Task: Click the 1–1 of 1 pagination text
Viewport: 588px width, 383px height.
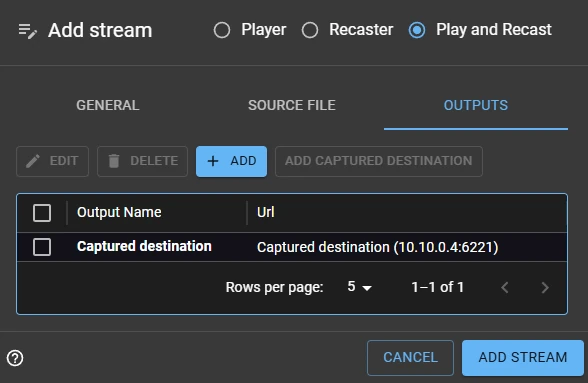Action: (x=438, y=287)
